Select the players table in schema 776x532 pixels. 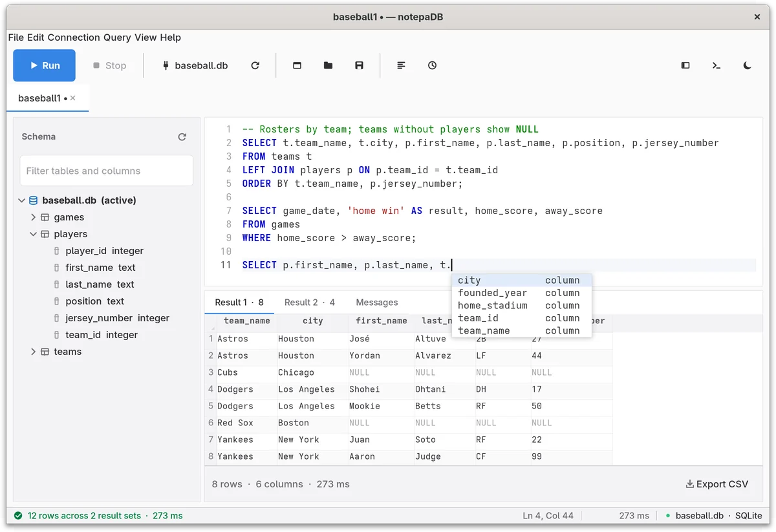coord(70,234)
